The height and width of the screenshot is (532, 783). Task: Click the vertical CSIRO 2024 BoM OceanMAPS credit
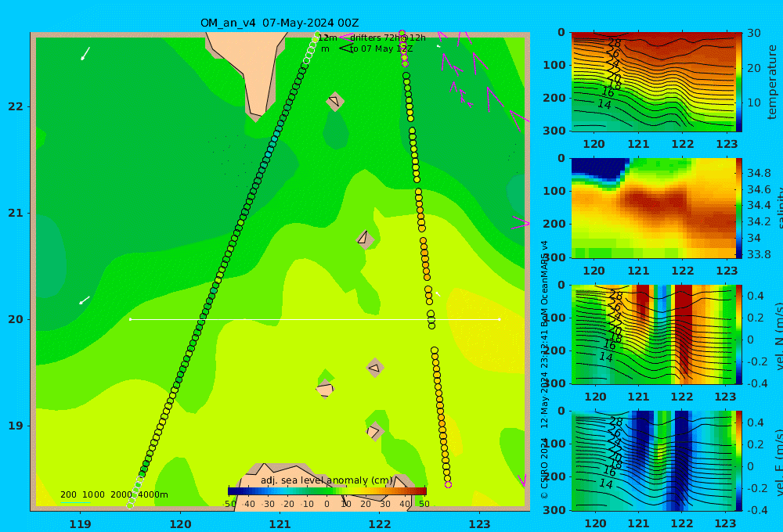click(x=545, y=369)
